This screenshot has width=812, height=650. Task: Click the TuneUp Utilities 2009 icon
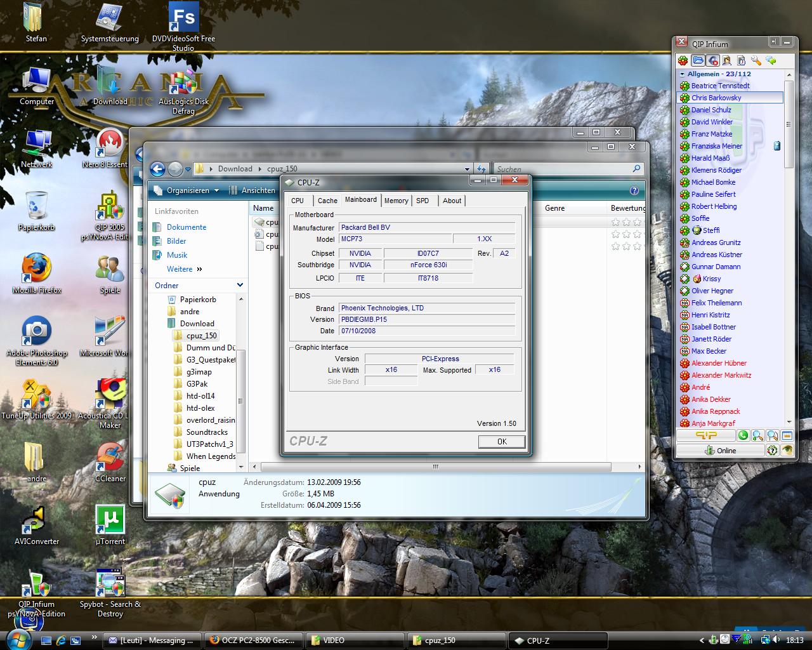[x=37, y=400]
